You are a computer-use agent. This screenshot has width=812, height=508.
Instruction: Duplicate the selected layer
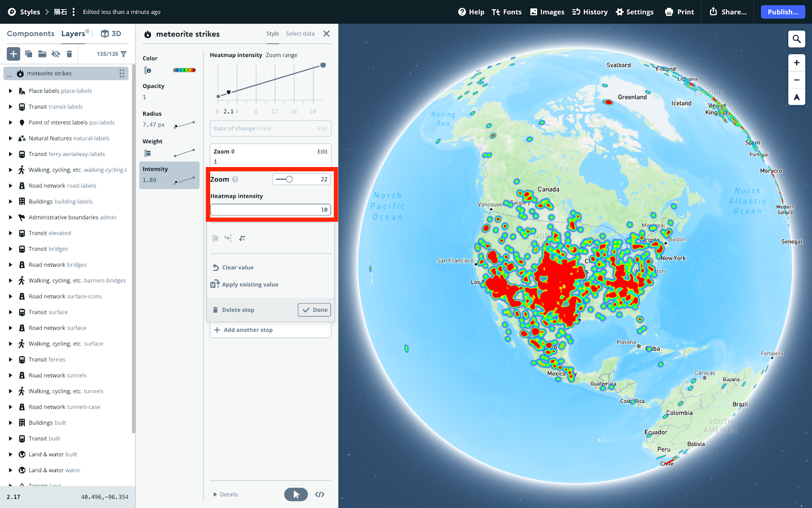tap(29, 53)
